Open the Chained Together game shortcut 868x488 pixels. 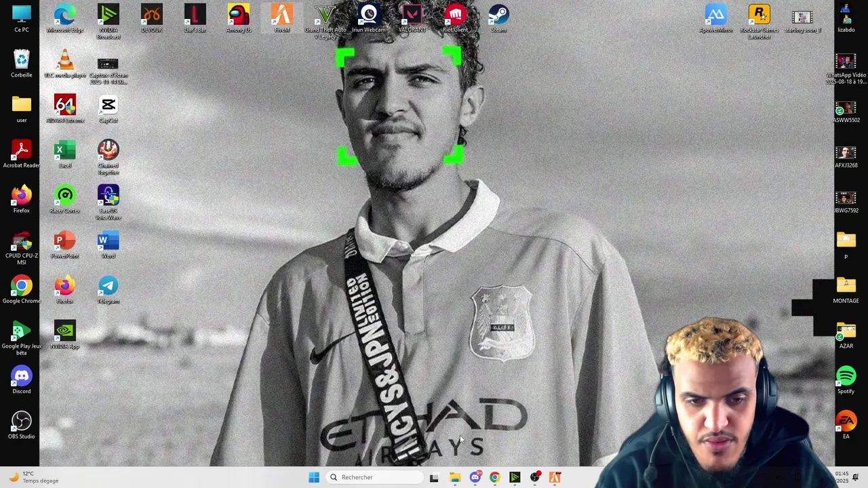(x=108, y=157)
